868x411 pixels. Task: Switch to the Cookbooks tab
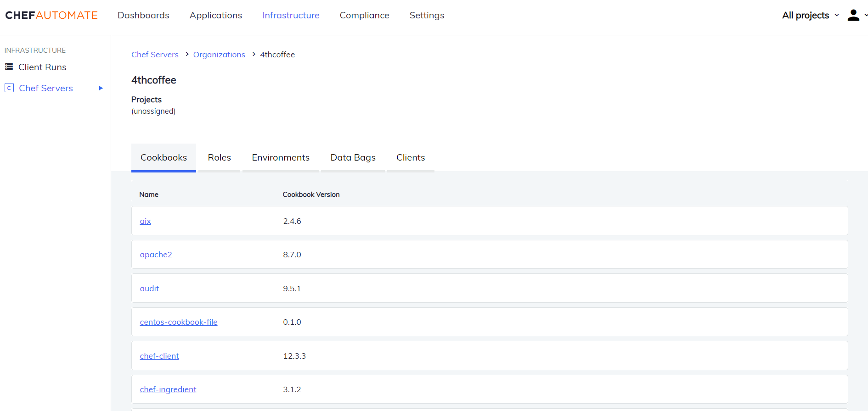point(163,157)
